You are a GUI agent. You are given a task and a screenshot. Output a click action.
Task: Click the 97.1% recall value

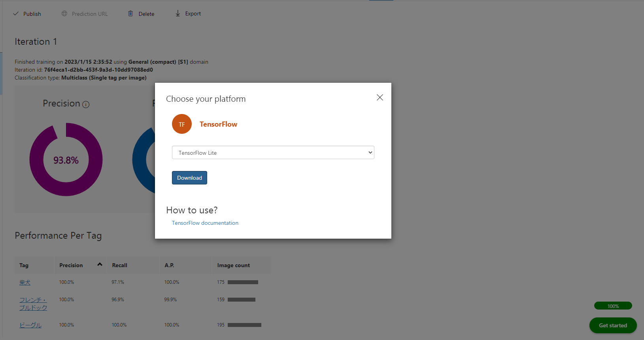(118, 282)
